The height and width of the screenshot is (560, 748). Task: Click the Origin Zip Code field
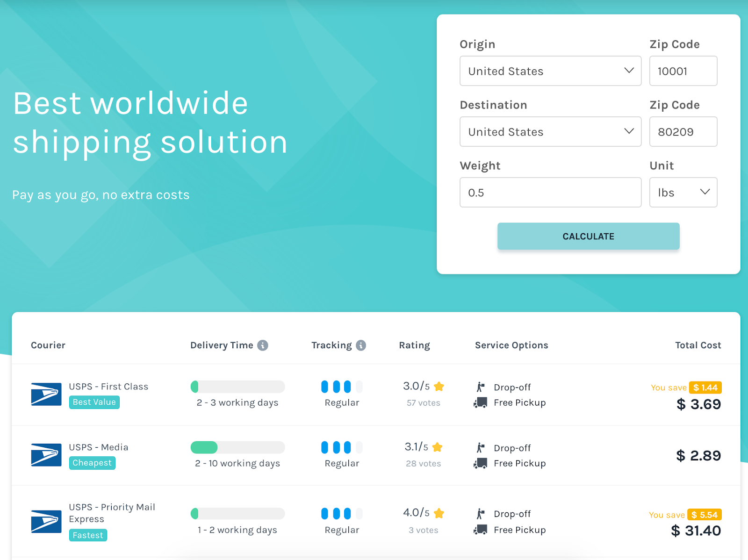click(683, 71)
